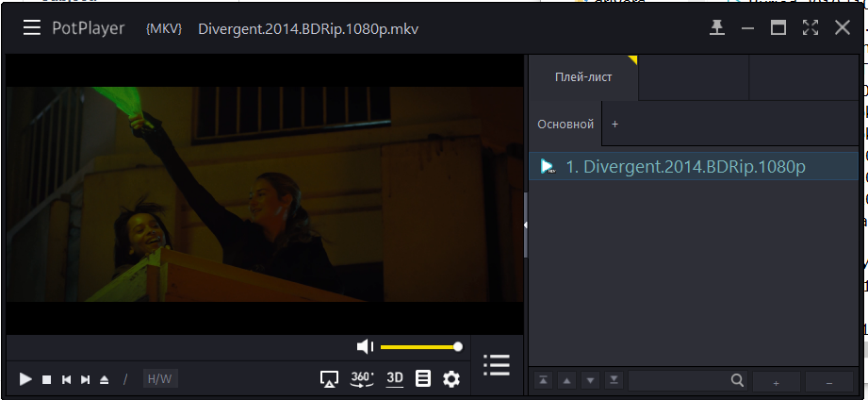Open the settings gear control panel
The width and height of the screenshot is (868, 400).
451,379
